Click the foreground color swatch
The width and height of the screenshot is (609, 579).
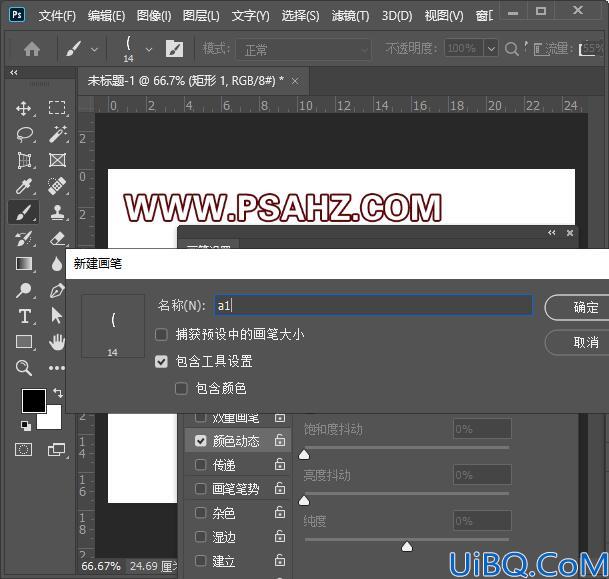pos(33,400)
